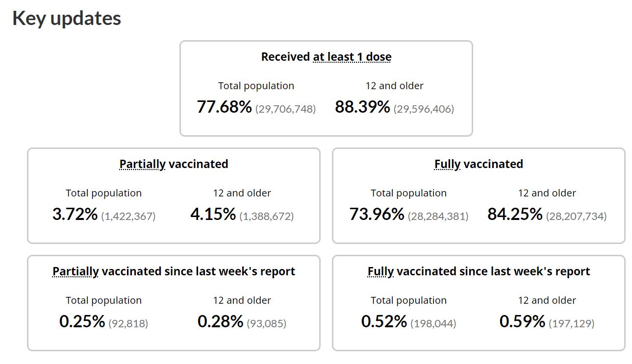Click underlined "Partially" in the Partially vaccinated heading
Viewport: 632px width, 364px height.
click(x=142, y=164)
